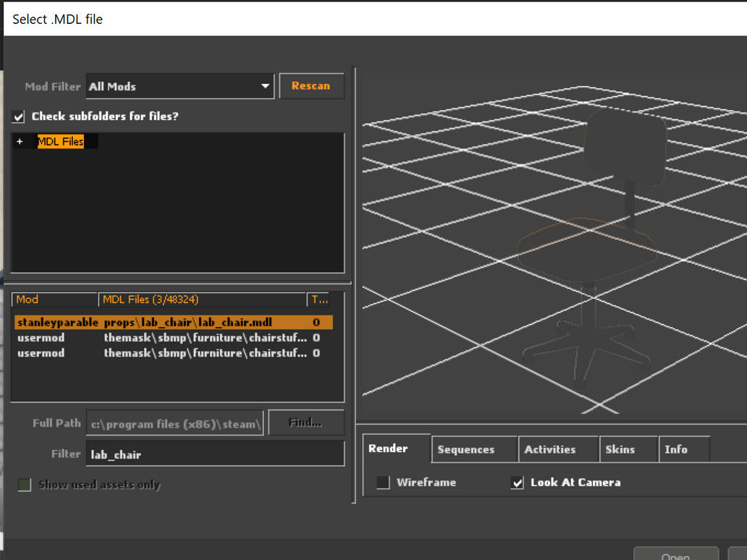
Task: Open the Skins tab
Action: coord(620,449)
